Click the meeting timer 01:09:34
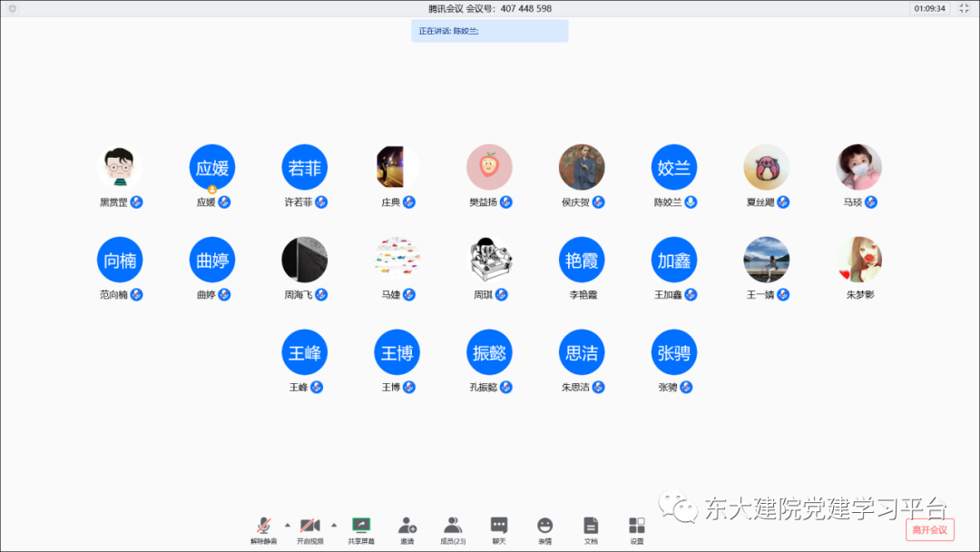This screenshot has height=552, width=980. 929,8
